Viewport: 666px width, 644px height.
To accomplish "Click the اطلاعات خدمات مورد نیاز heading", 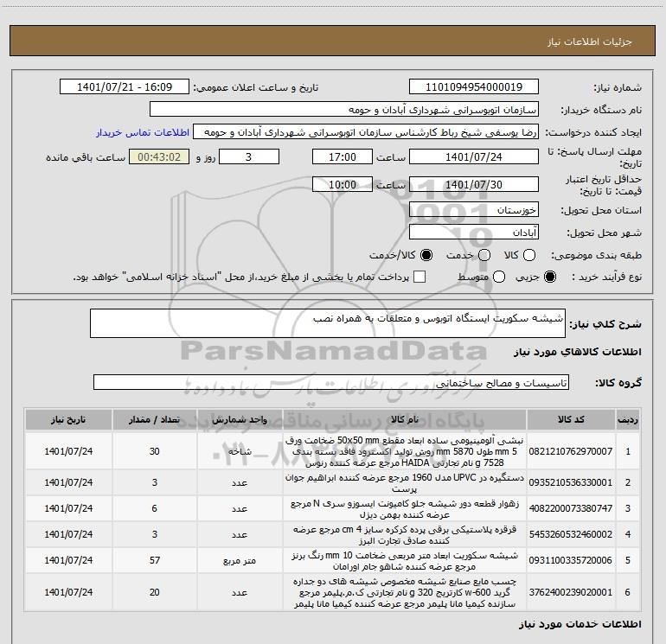I will [x=580, y=624].
